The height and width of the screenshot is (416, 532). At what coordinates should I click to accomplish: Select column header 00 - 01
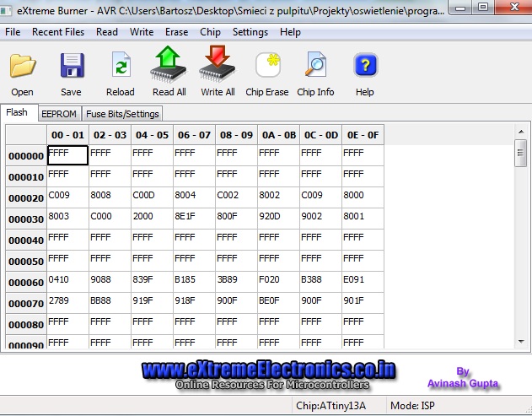(67, 135)
